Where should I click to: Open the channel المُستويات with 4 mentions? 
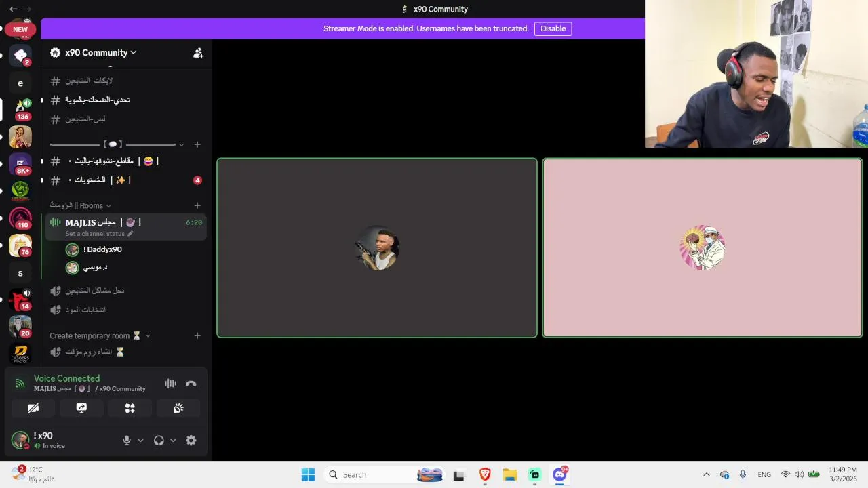click(125, 180)
